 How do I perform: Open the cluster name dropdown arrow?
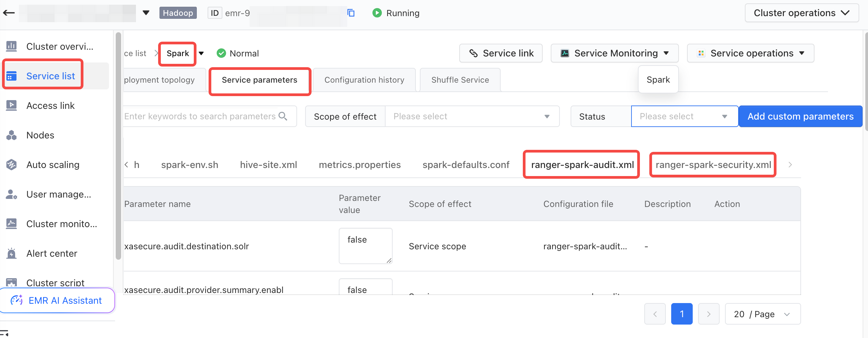tap(146, 13)
